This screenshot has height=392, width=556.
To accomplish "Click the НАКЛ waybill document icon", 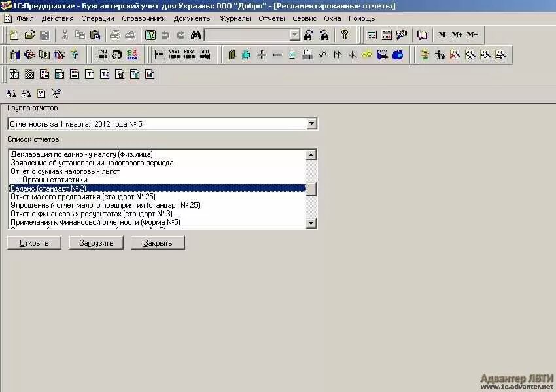I will tap(189, 54).
